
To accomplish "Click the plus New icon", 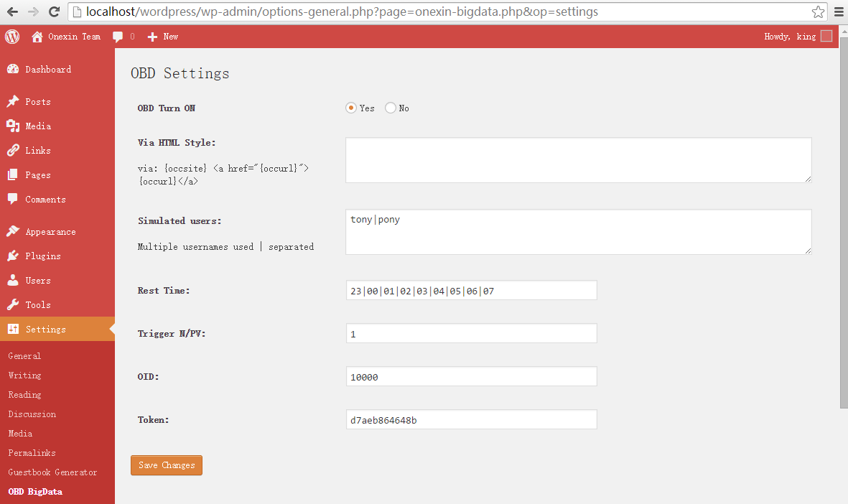I will pyautogui.click(x=152, y=37).
